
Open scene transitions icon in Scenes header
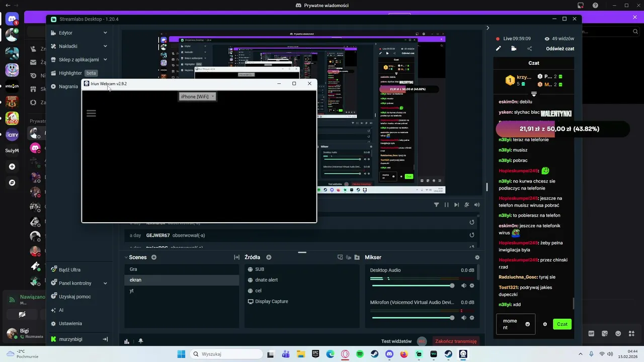[236, 257]
